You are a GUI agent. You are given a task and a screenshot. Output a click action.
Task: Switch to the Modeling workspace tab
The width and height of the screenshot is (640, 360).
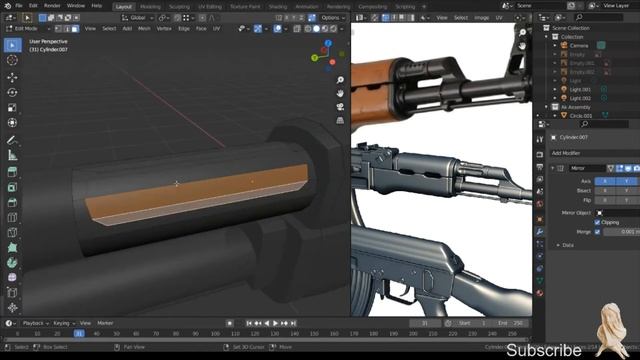(x=150, y=7)
